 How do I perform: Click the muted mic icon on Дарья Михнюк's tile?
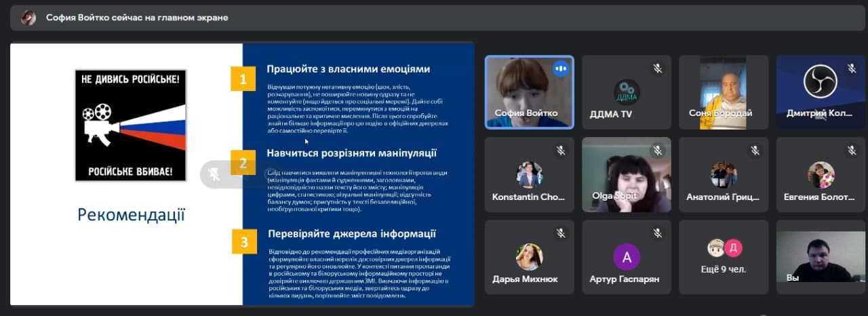coord(560,233)
